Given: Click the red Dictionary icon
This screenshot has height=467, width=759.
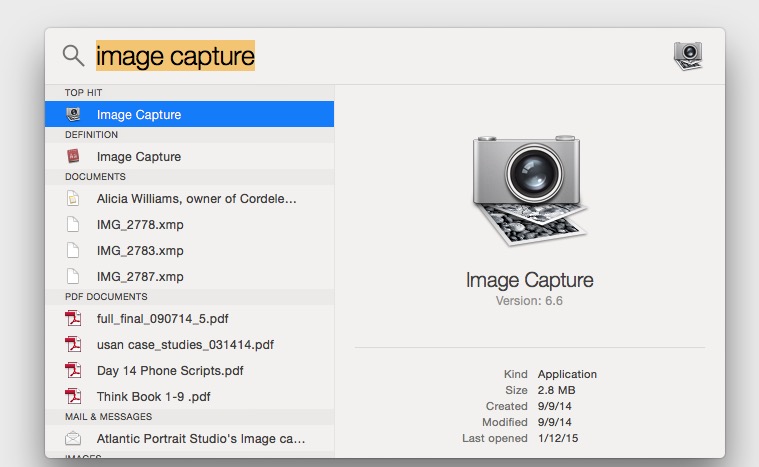Looking at the screenshot, I should [73, 156].
